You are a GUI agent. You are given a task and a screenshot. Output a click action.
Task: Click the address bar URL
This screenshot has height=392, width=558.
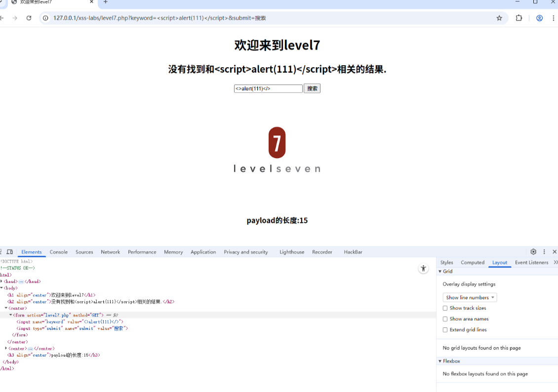click(x=159, y=18)
